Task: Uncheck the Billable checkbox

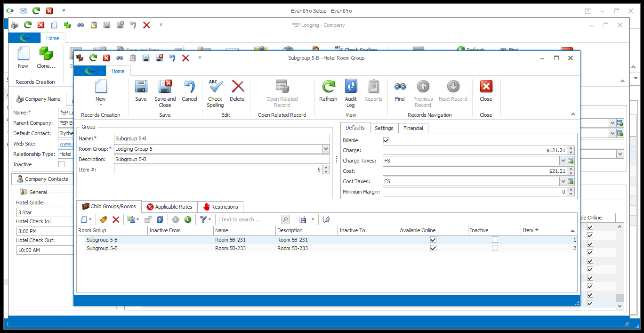Action: [386, 140]
